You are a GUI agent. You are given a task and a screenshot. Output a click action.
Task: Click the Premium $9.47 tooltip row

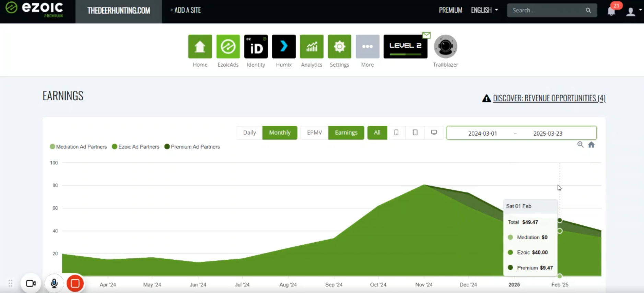click(x=530, y=268)
